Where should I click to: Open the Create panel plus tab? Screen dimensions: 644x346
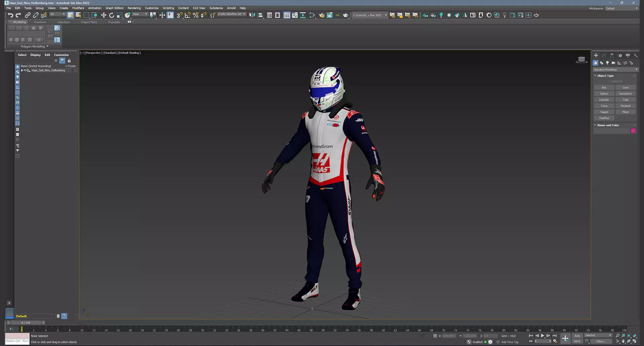(596, 55)
